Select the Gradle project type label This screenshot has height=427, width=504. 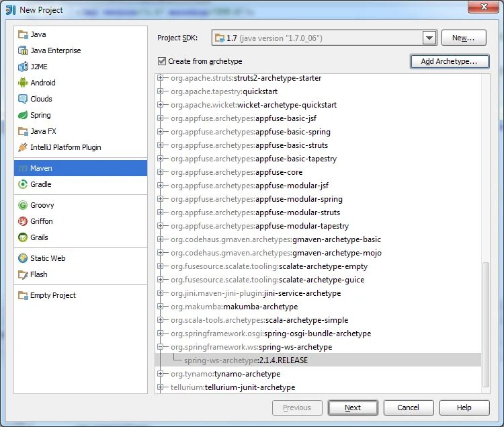(x=41, y=184)
